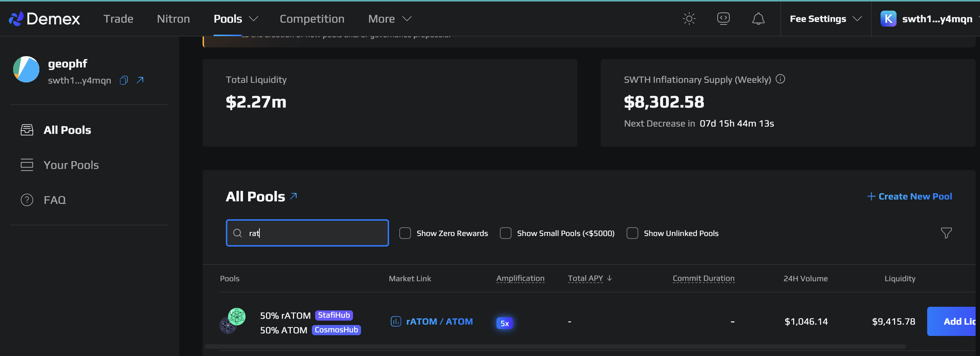Go to the Trade page
The width and height of the screenshot is (980, 356).
pos(118,19)
